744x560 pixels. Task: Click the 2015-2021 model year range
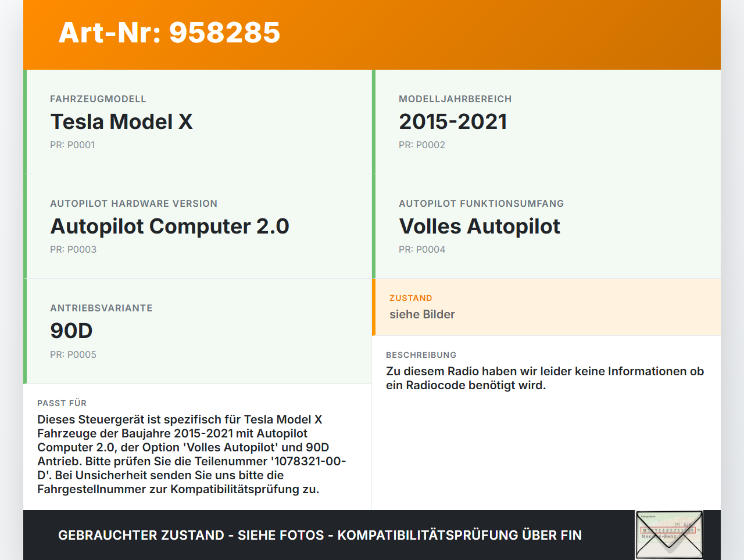453,121
